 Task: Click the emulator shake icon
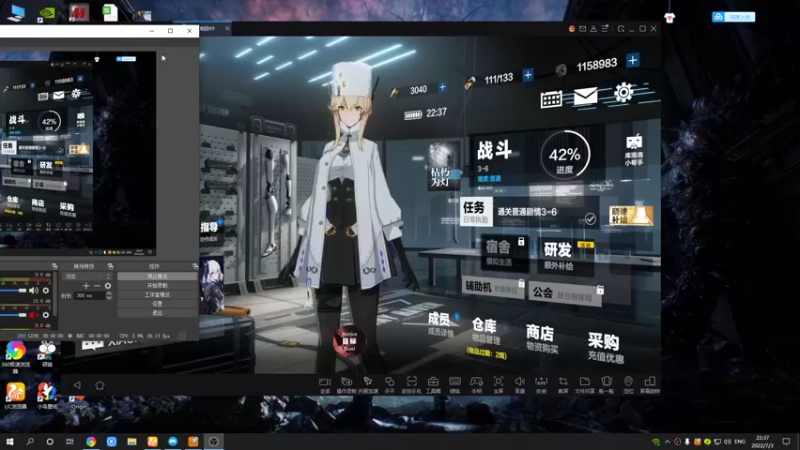tap(607, 384)
